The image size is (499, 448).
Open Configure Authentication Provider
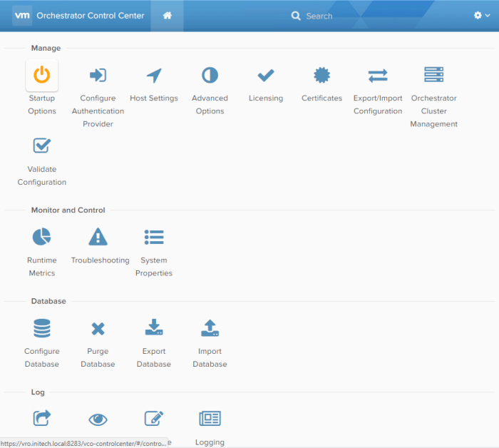click(98, 76)
